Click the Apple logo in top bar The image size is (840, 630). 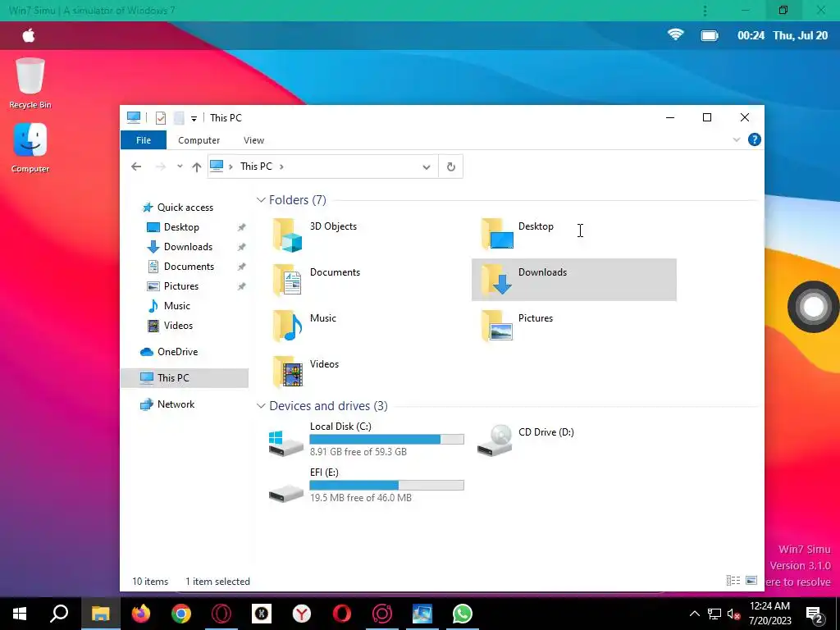tap(29, 35)
